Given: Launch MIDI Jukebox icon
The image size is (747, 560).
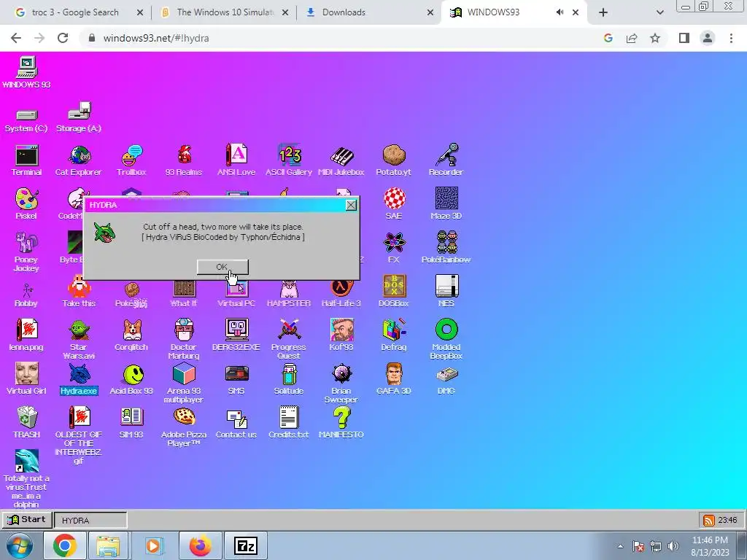Looking at the screenshot, I should 341,161.
